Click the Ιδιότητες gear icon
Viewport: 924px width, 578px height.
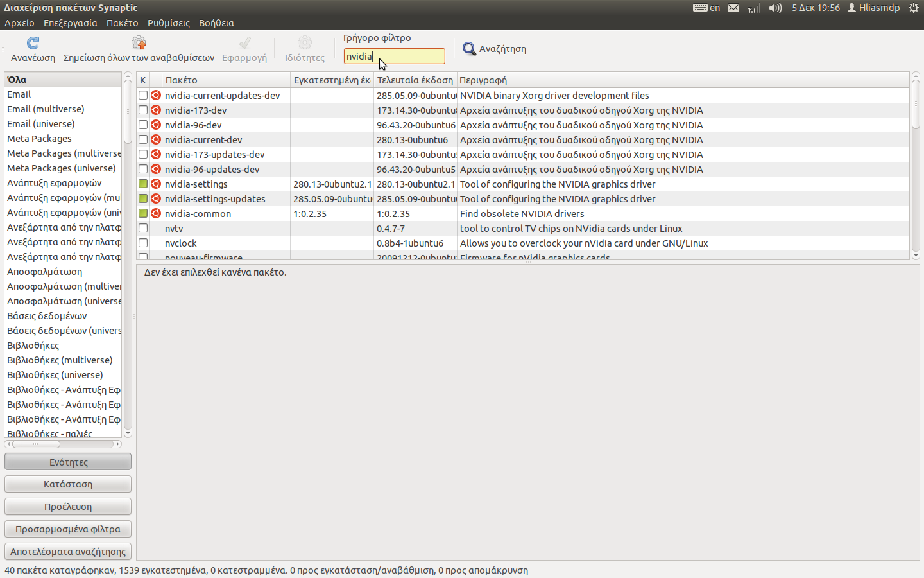[x=305, y=43]
